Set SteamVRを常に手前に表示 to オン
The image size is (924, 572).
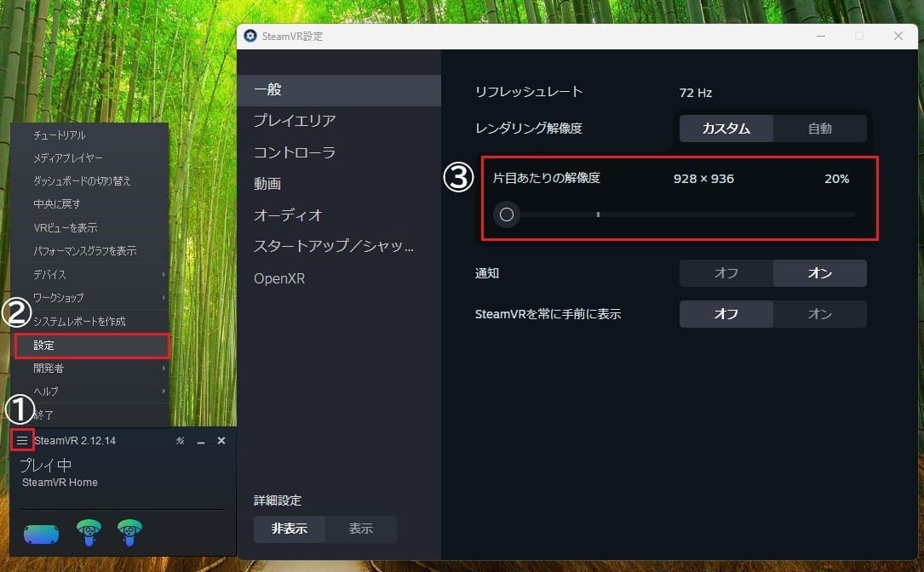point(820,314)
